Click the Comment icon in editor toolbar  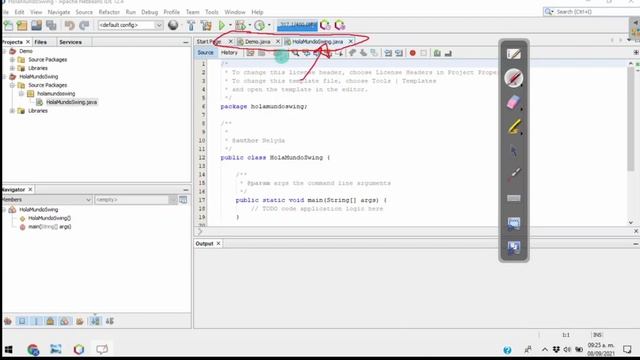437,53
